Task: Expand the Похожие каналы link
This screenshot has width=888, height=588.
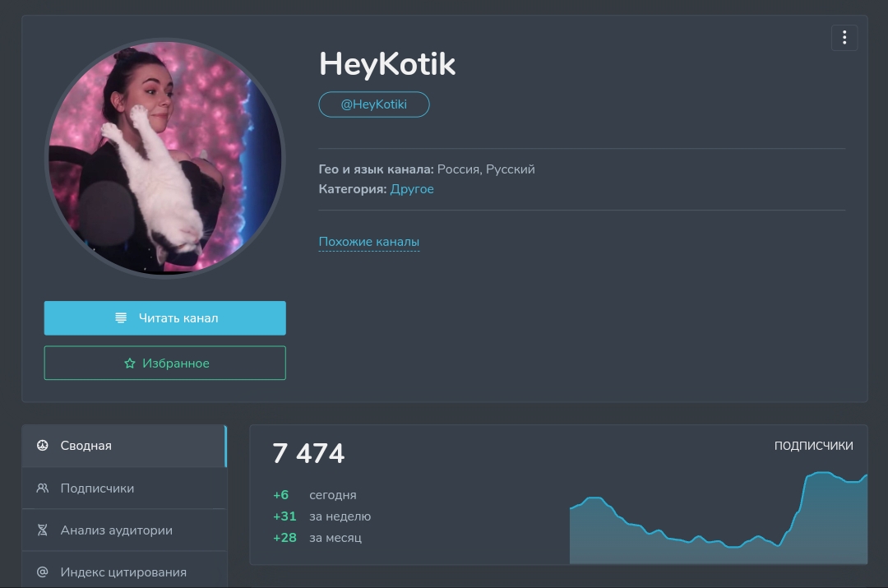Action: coord(368,242)
